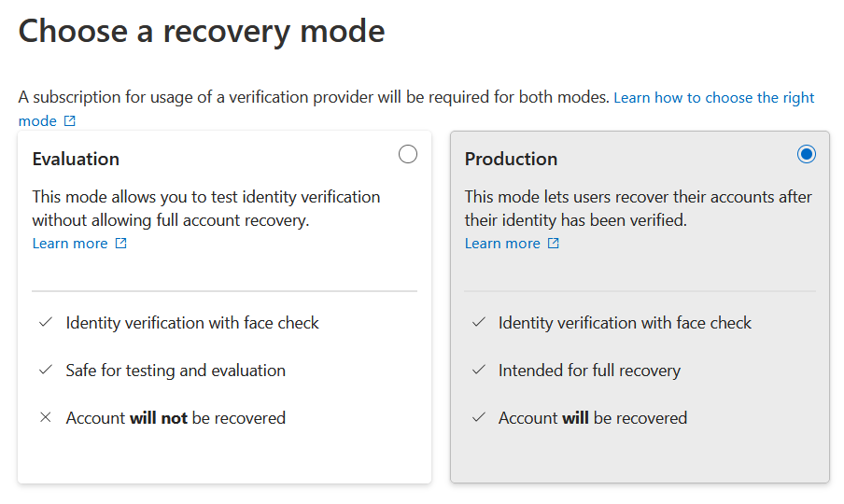Click the Production mode description text
The height and width of the screenshot is (504, 844).
(x=639, y=208)
